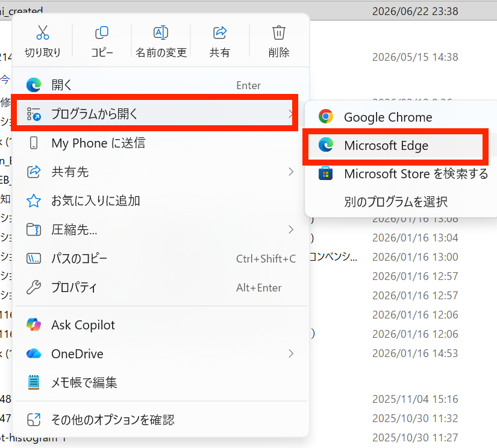Select 開く with the Edge icon
This screenshot has width=497, height=448.
(x=161, y=85)
